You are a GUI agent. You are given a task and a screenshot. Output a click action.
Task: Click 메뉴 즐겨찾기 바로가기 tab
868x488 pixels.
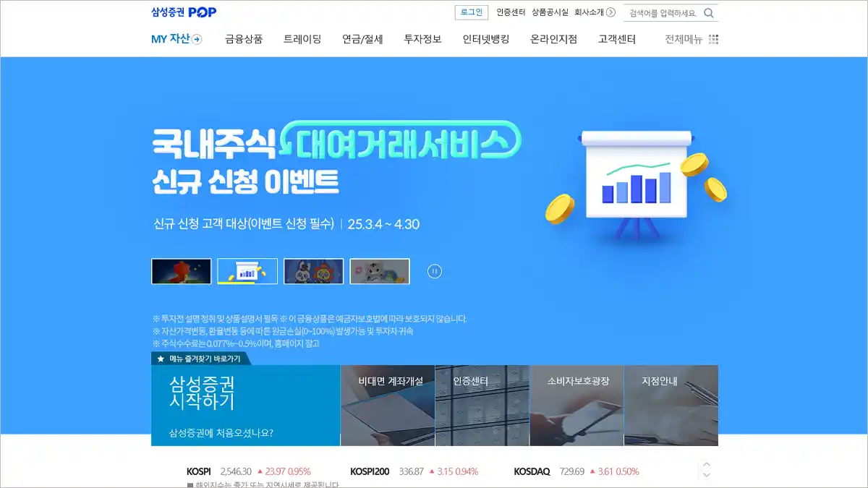[x=200, y=359]
